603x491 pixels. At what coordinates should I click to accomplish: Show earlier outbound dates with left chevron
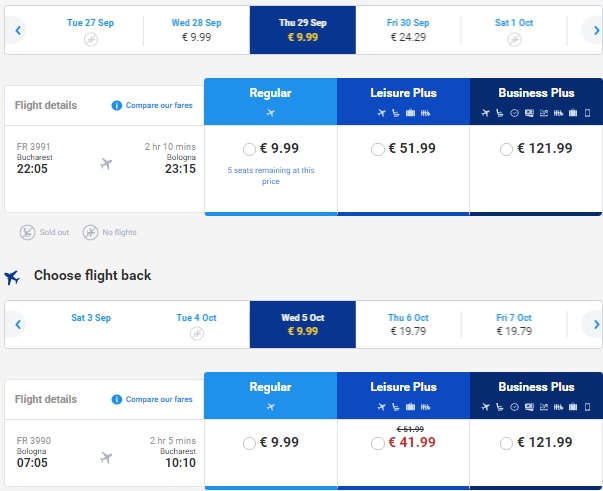coord(18,30)
